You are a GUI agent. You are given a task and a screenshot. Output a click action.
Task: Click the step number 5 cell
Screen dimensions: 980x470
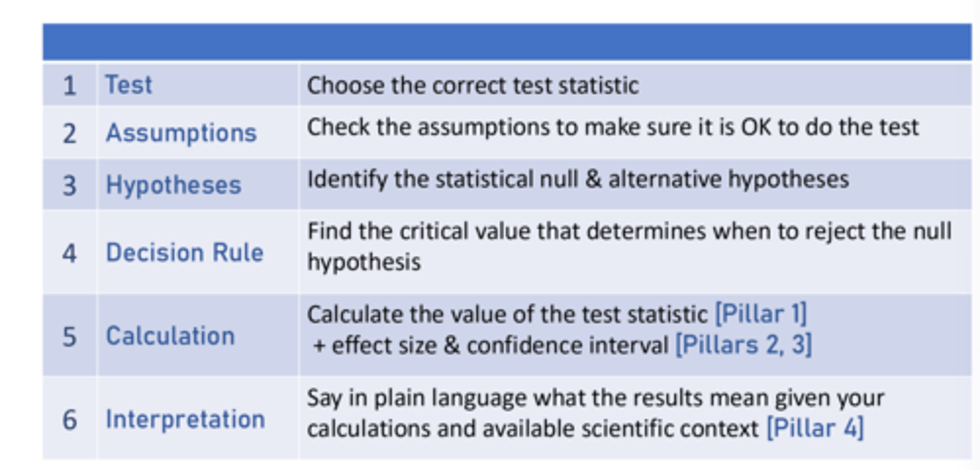tap(69, 336)
